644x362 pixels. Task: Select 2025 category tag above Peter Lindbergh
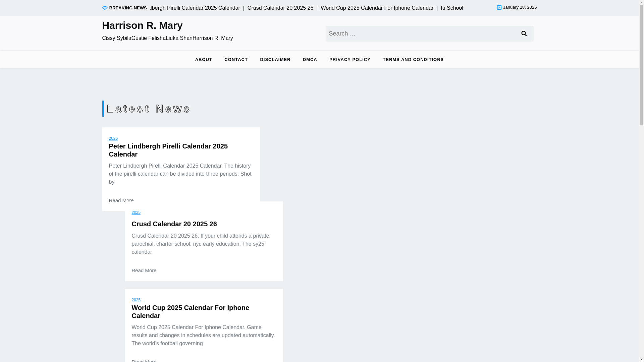113,138
